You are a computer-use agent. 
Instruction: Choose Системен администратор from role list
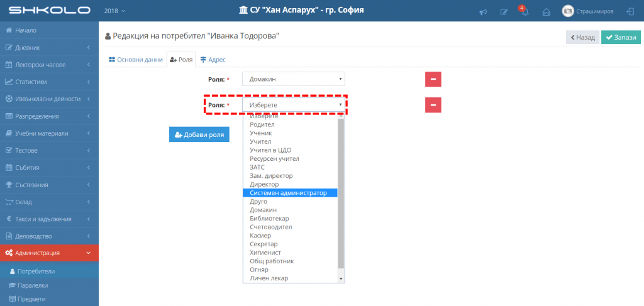pyautogui.click(x=290, y=193)
